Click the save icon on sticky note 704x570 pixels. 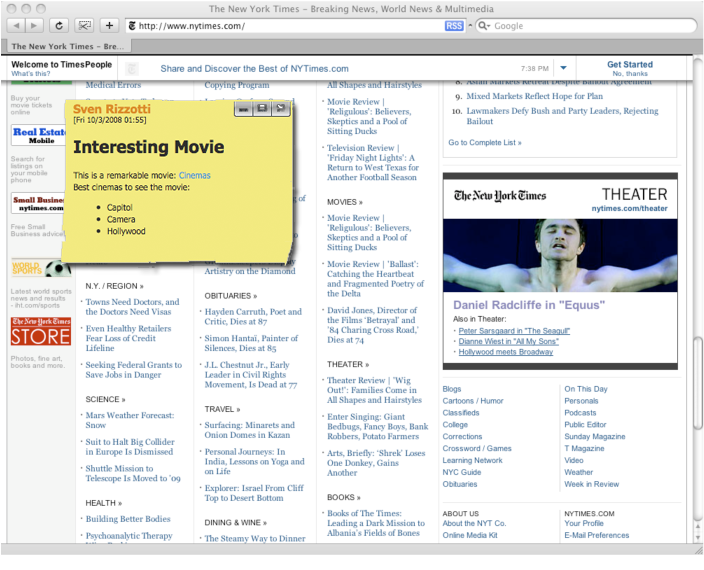(x=262, y=107)
